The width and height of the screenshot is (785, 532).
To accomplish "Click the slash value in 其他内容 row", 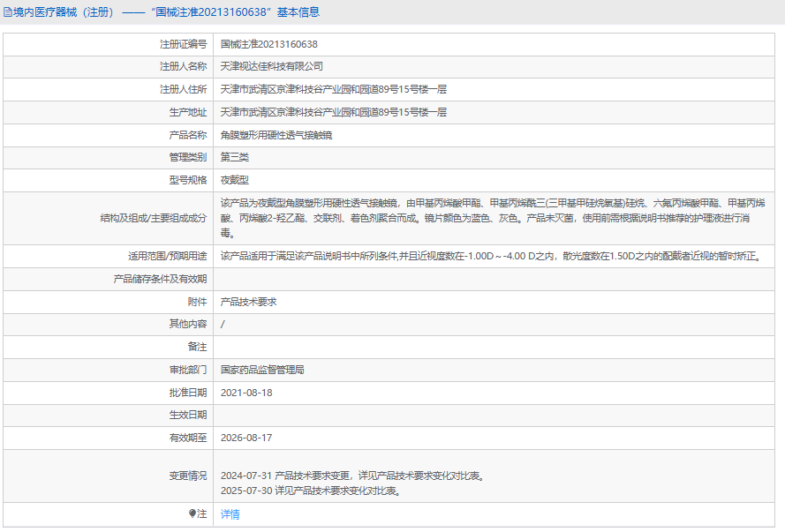I will coord(223,325).
